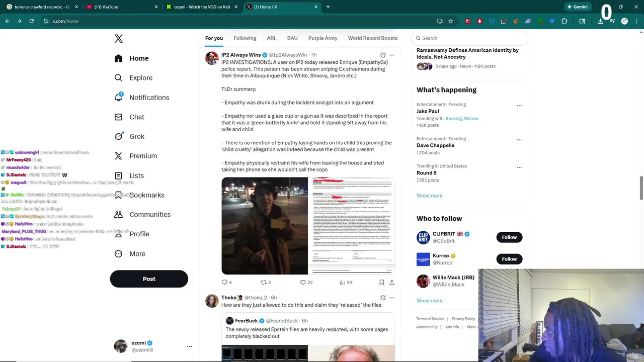Open ozemi account menu dots

(190, 346)
